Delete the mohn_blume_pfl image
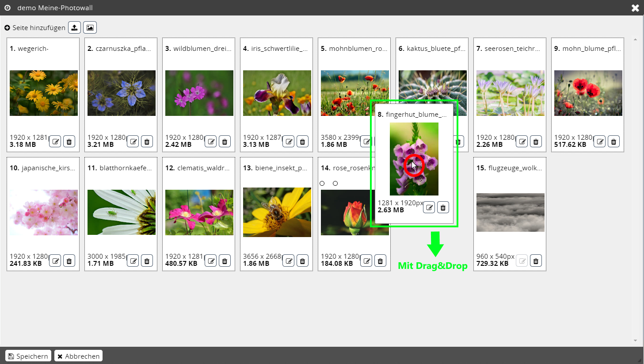The height and width of the screenshot is (364, 644). 614,142
